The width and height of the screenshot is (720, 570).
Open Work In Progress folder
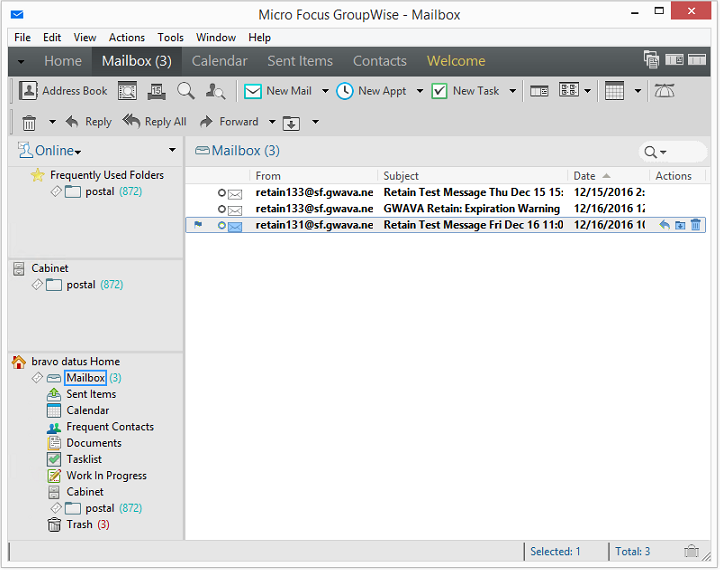click(x=106, y=476)
